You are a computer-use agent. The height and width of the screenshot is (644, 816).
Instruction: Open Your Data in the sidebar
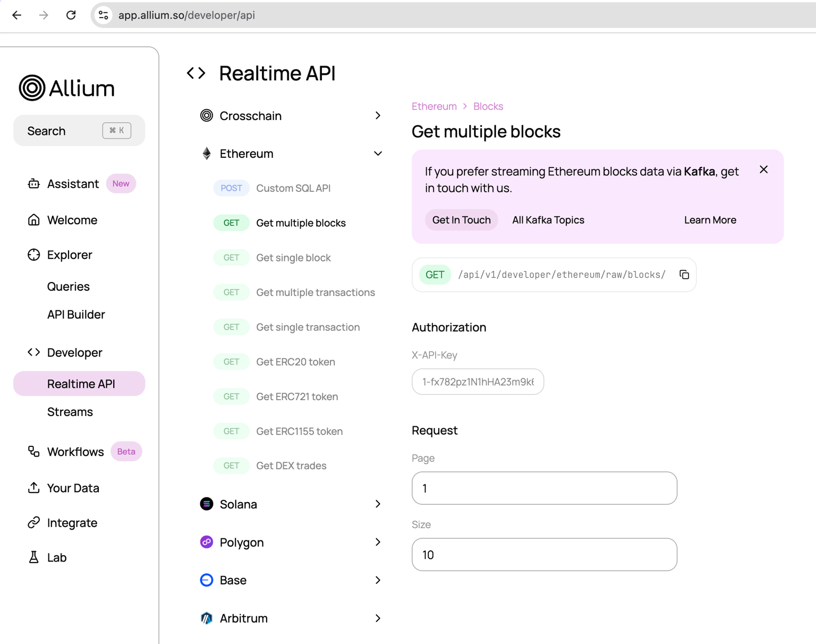[73, 487]
